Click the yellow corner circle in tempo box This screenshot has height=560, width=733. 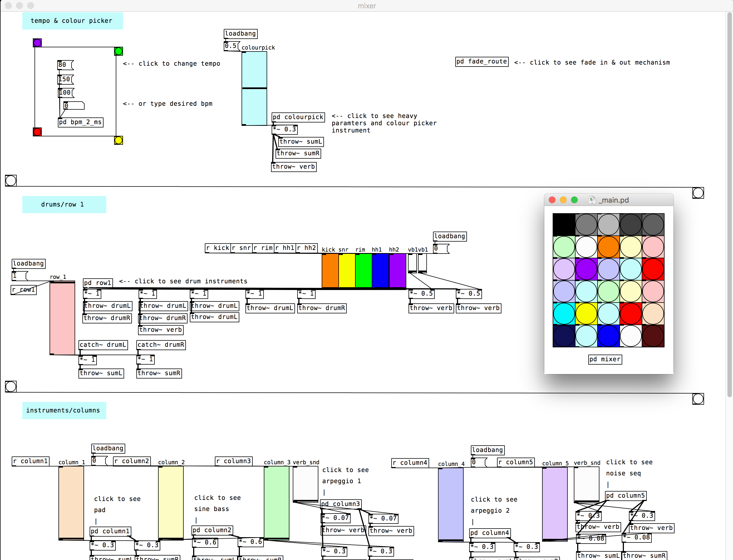click(x=118, y=140)
